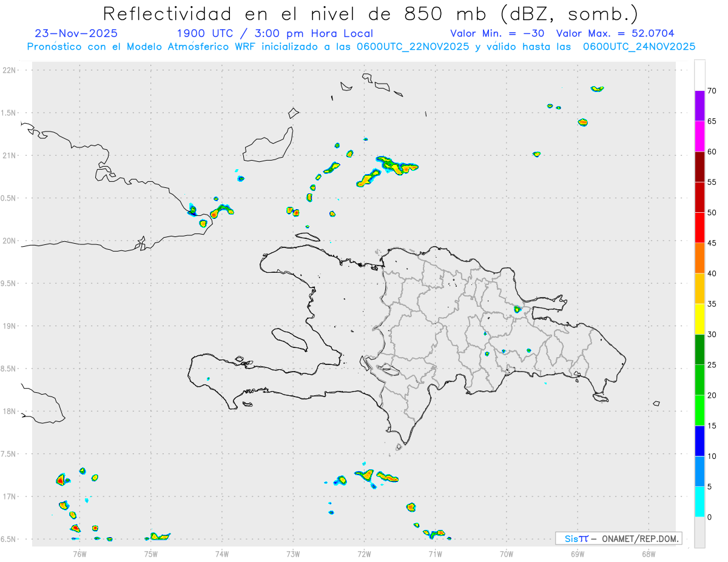The height and width of the screenshot is (562, 728).
Task: Click the colorbar label '50'
Action: pos(712,213)
